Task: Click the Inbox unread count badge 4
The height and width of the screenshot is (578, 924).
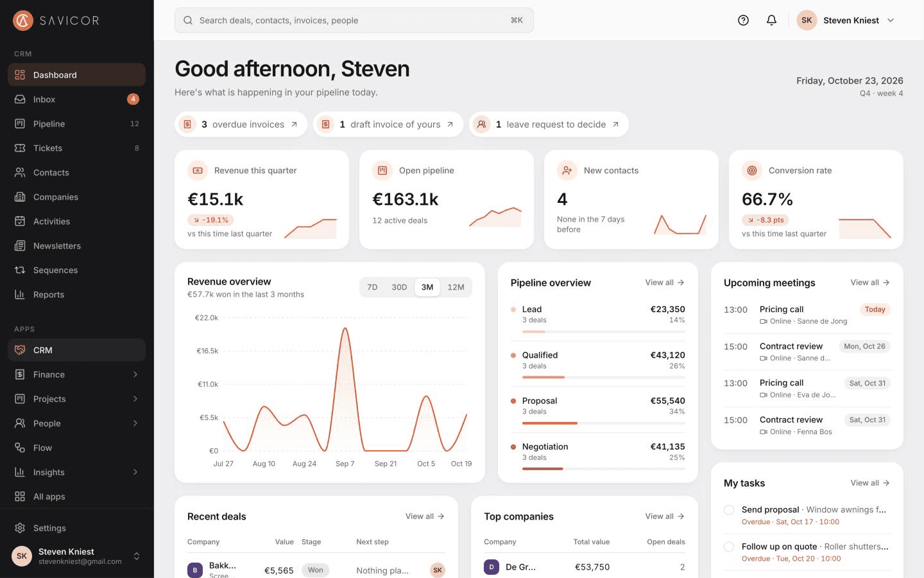Action: [133, 99]
